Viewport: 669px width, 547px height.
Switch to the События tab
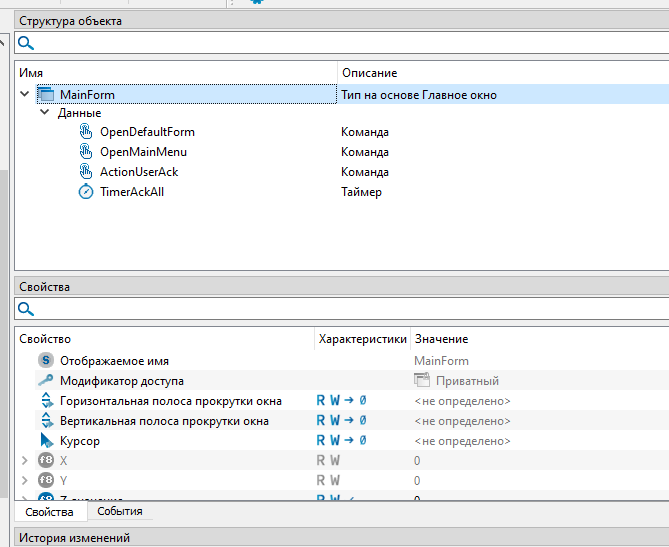tap(119, 512)
